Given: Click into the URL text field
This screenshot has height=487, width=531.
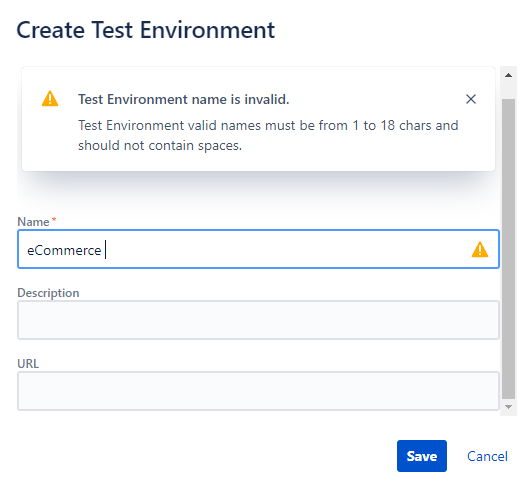Looking at the screenshot, I should click(x=258, y=391).
